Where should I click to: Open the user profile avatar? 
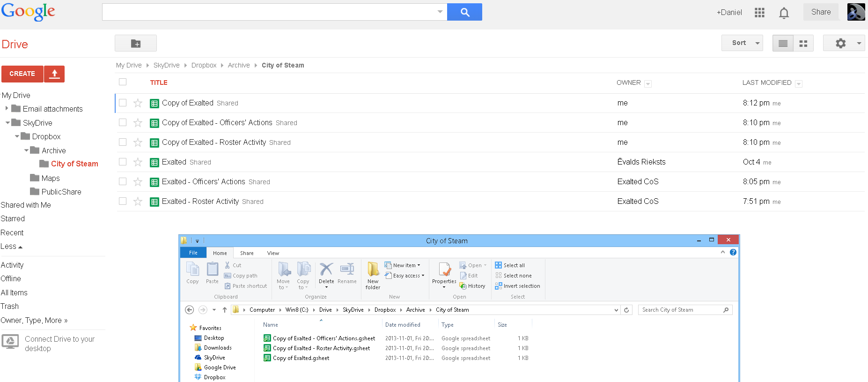click(856, 12)
